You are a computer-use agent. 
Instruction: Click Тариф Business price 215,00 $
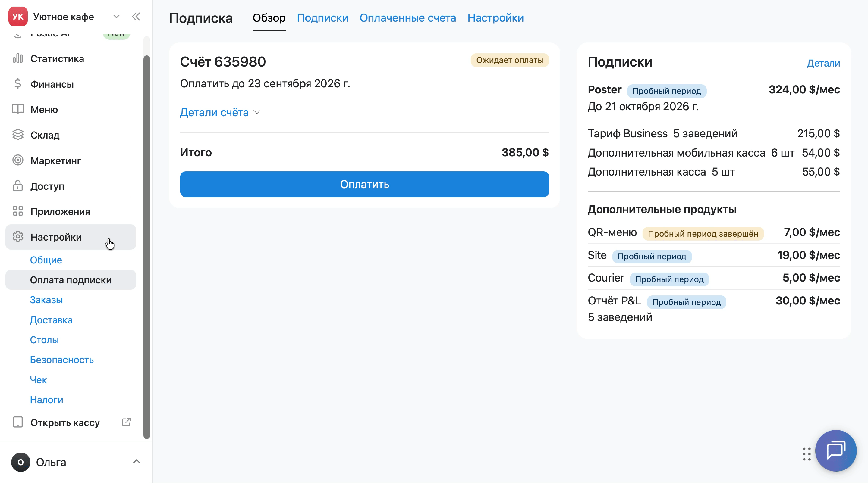tap(819, 133)
